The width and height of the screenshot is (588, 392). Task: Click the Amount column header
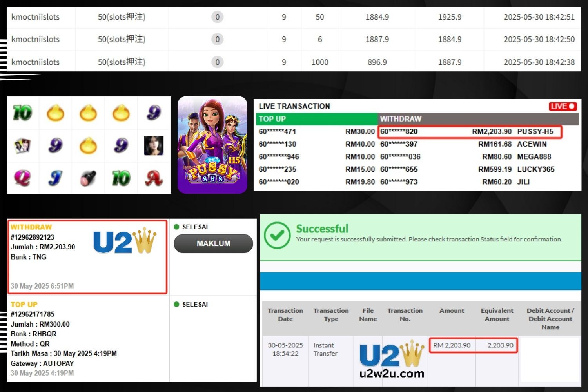pyautogui.click(x=452, y=310)
